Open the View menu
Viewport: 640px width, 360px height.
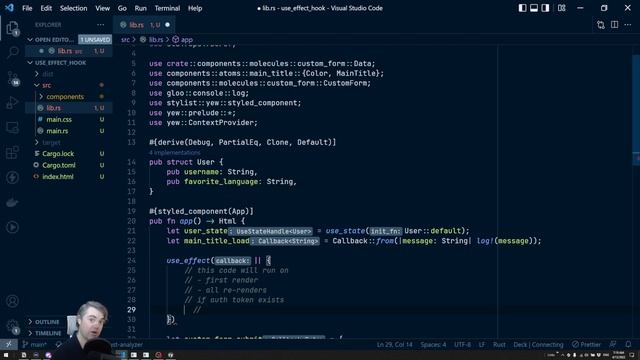102,8
